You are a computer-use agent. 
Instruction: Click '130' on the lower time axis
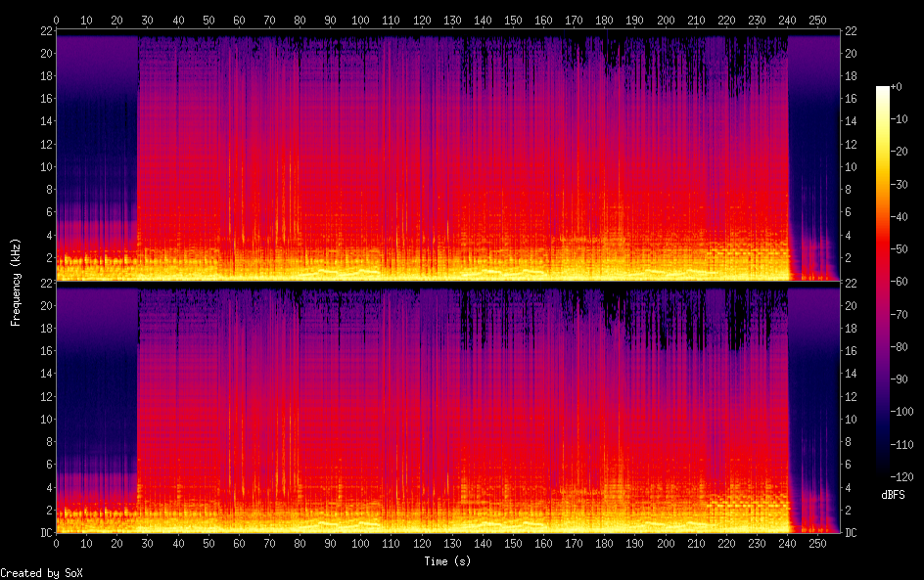[452, 544]
